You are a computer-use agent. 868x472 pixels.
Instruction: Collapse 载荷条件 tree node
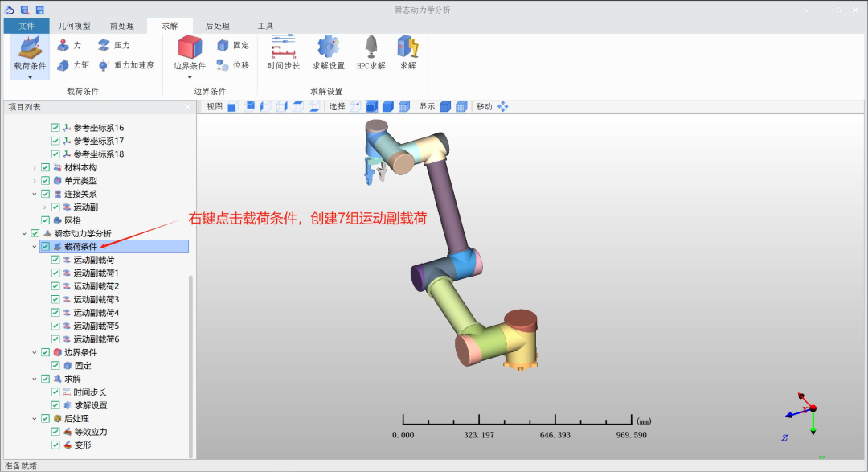(35, 247)
